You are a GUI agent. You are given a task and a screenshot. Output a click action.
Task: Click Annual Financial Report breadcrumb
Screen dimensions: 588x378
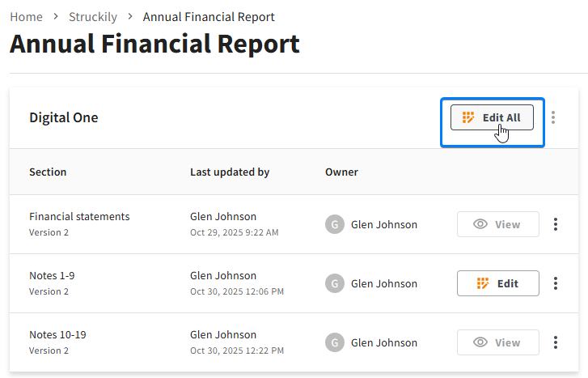click(209, 17)
